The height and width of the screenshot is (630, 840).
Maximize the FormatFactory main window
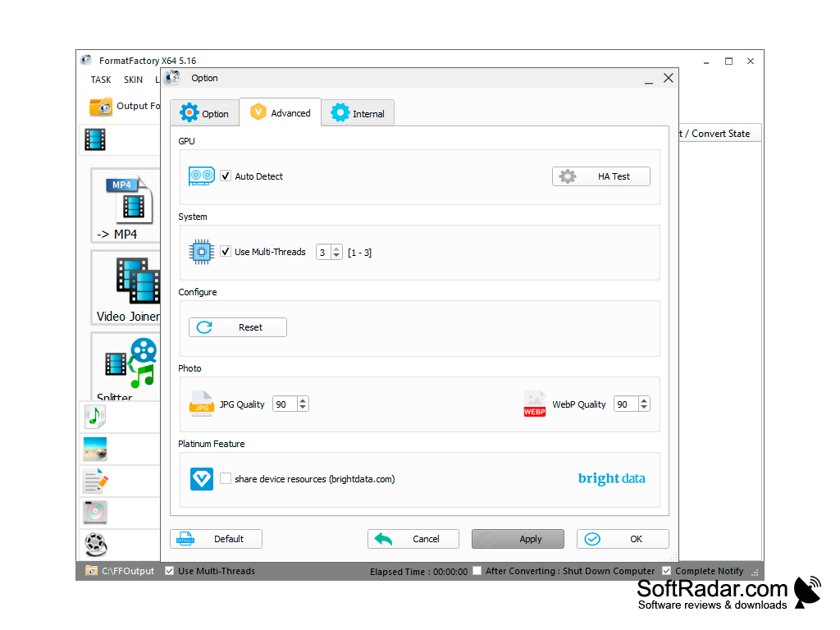pyautogui.click(x=728, y=61)
